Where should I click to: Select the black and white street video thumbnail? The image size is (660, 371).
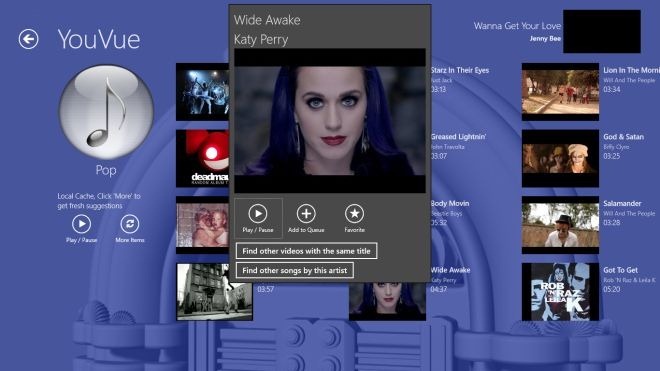pyautogui.click(x=214, y=292)
